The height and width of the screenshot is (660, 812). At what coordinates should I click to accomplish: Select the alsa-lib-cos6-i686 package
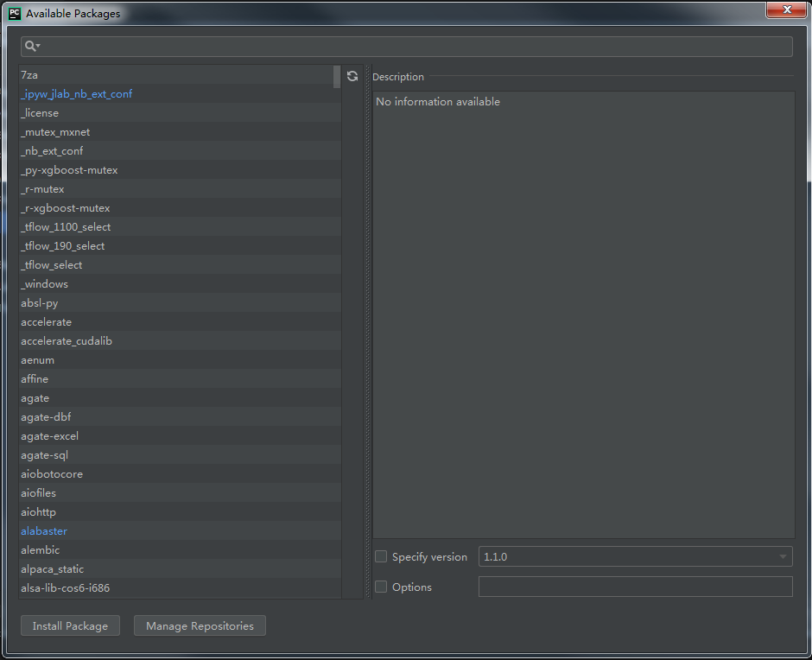[x=180, y=588]
